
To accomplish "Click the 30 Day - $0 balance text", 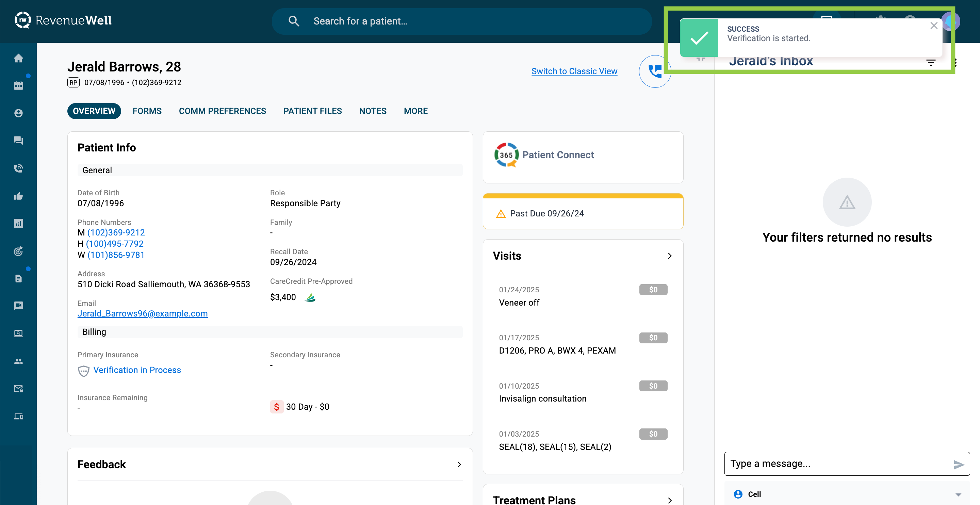I will (x=307, y=407).
